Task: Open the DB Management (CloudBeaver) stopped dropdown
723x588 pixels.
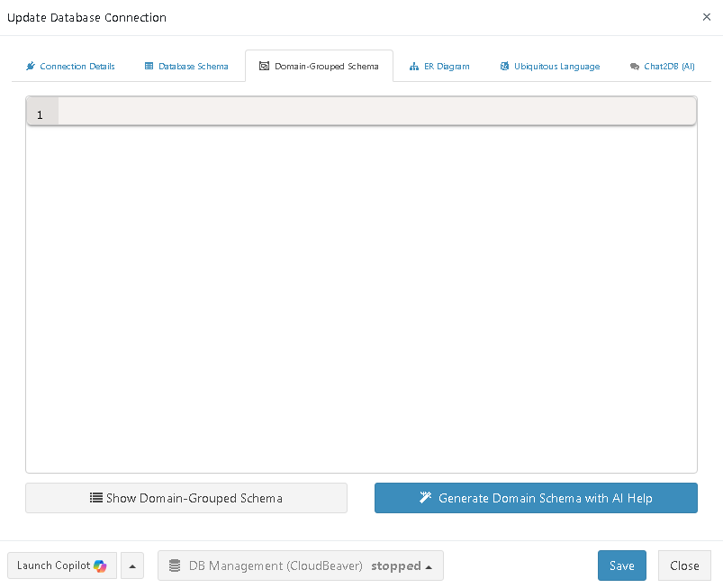Action: [x=301, y=565]
